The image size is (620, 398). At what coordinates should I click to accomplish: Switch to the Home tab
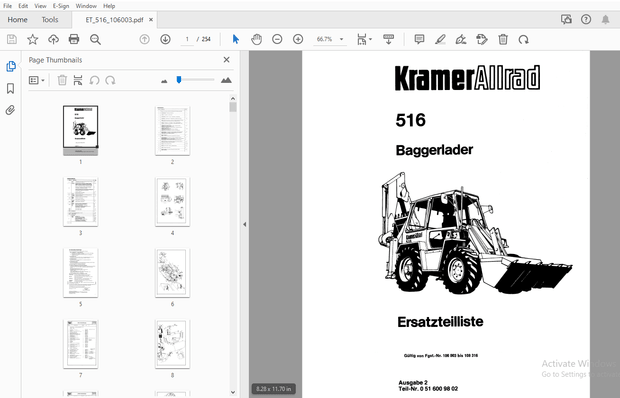17,20
